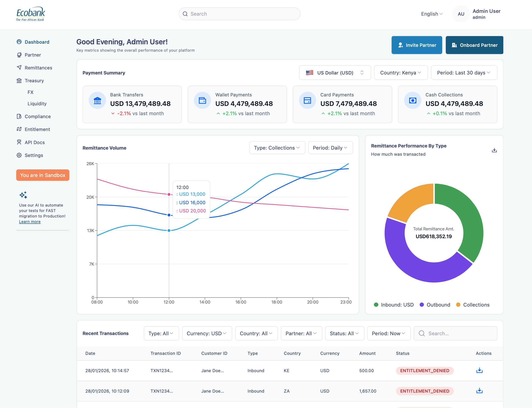Click the Transaction ID column header
Image resolution: width=532 pixels, height=408 pixels.
pyautogui.click(x=165, y=353)
